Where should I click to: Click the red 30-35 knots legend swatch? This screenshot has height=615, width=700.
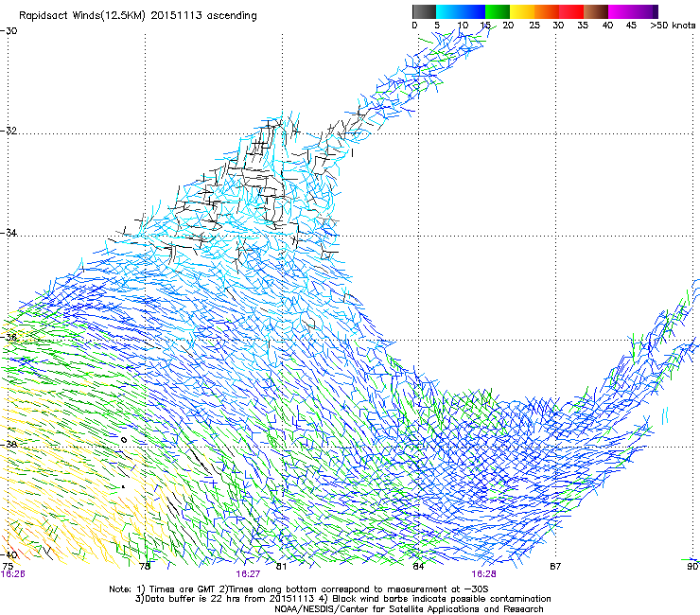pos(571,11)
